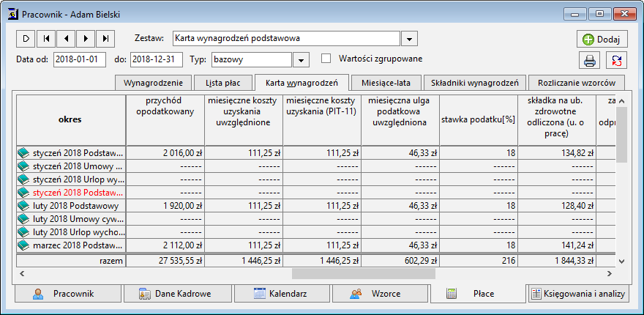Screen dimensions: 644x315
Task: Click the book icon for styczeń 2018 Podstawowy row
Action: tap(24, 153)
